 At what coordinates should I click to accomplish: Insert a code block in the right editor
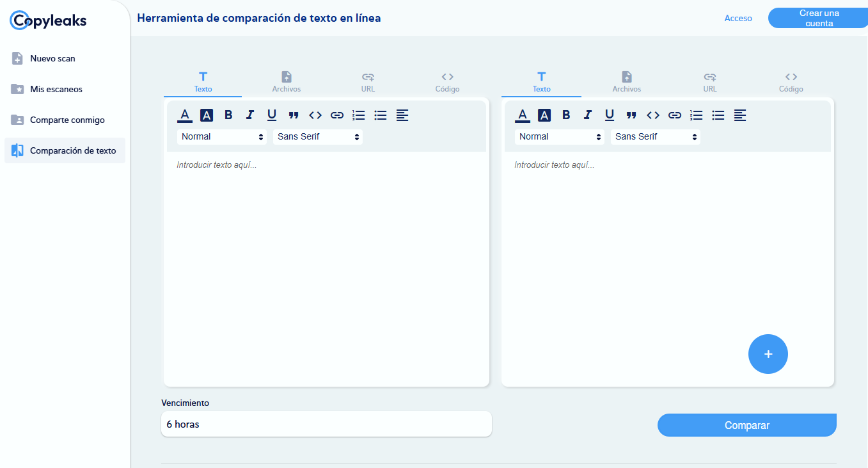(x=652, y=115)
